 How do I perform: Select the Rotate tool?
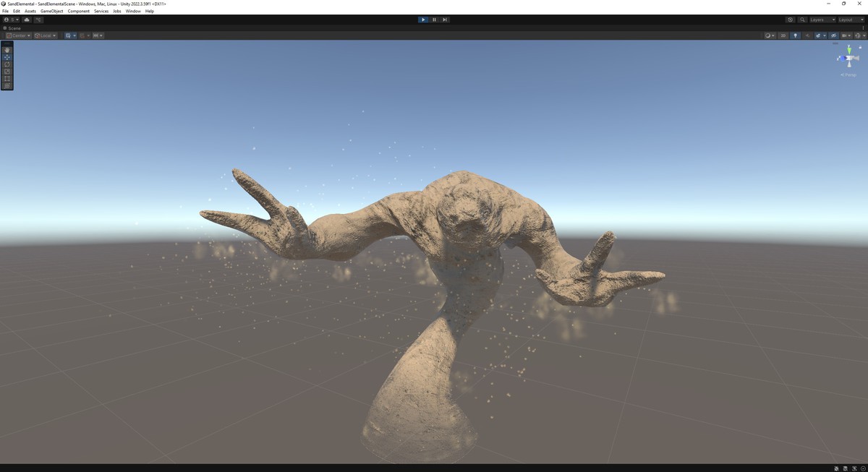click(x=7, y=64)
